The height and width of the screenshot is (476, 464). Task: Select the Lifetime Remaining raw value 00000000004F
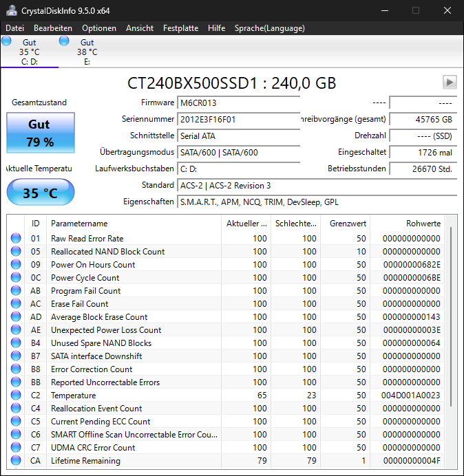click(x=412, y=460)
